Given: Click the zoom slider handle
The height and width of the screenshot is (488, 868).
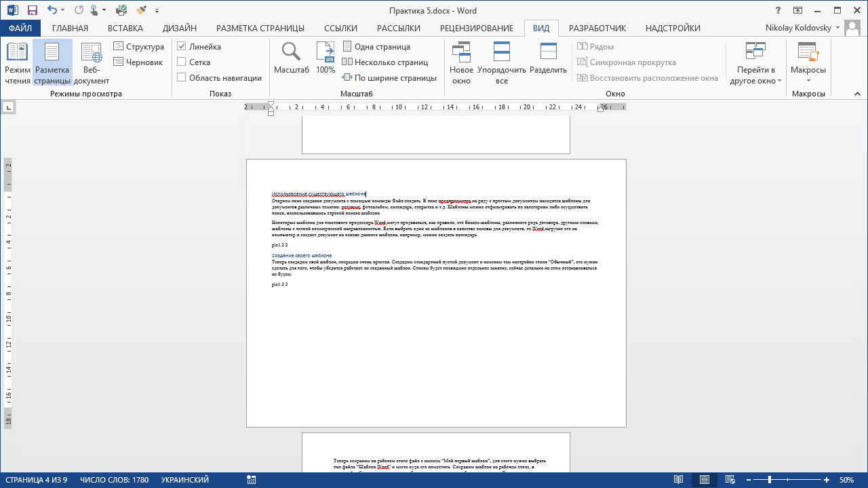Looking at the screenshot, I should click(x=770, y=480).
